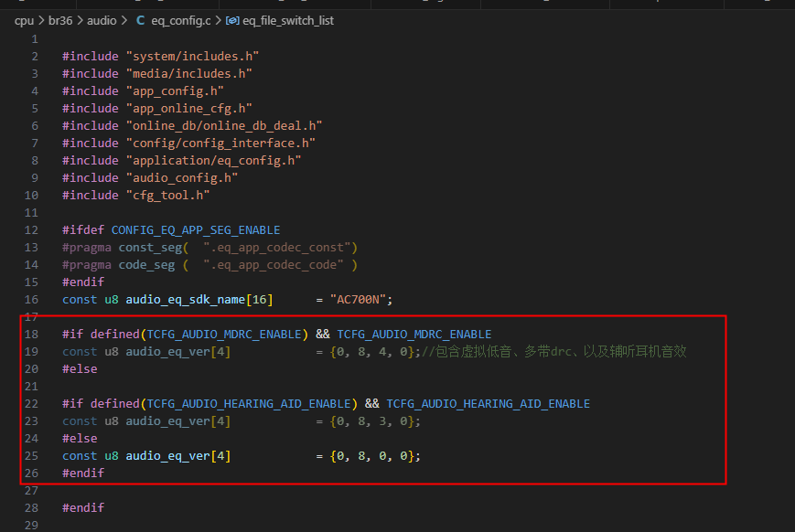Click the eq_file_switch_list symbol icon

(x=232, y=21)
